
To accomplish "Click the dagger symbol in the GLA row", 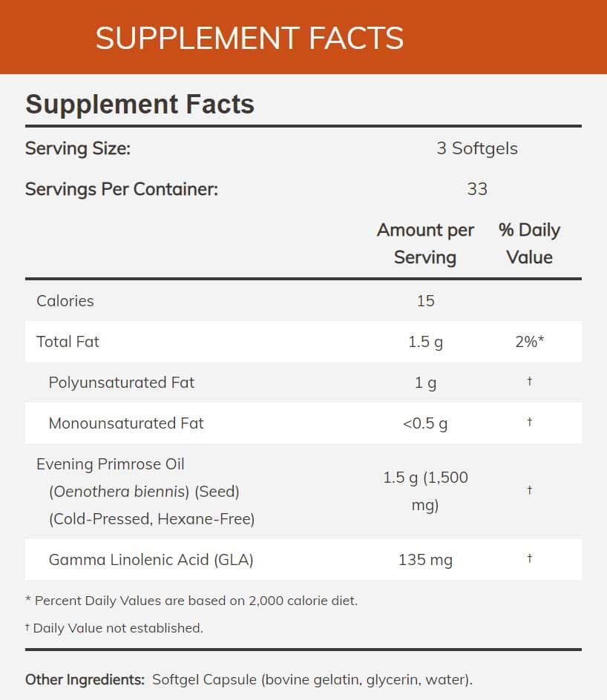I will 529,558.
